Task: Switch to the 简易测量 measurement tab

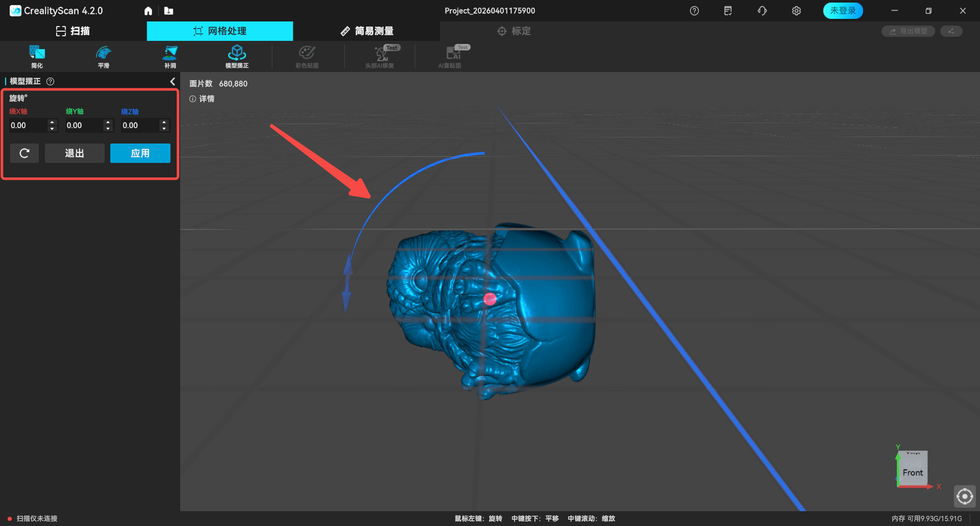Action: point(367,31)
